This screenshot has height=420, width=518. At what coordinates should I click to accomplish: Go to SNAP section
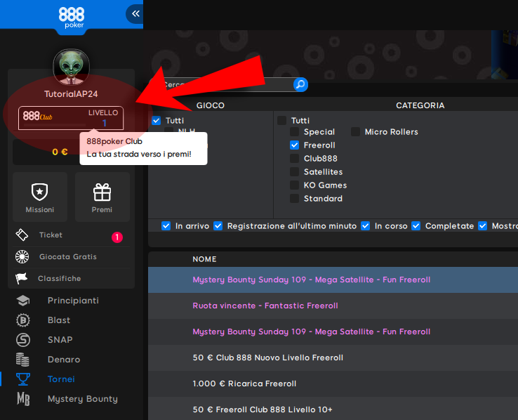(x=60, y=340)
